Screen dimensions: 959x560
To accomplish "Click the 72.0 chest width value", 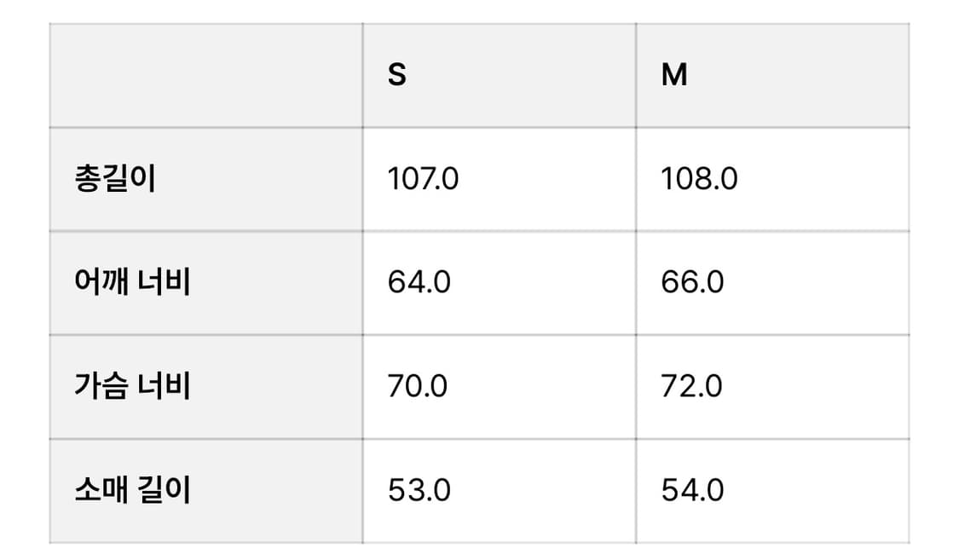I will pyautogui.click(x=691, y=386).
